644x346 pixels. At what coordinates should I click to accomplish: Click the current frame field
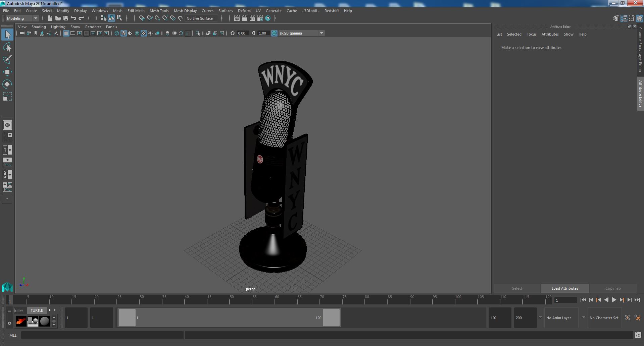pyautogui.click(x=565, y=300)
